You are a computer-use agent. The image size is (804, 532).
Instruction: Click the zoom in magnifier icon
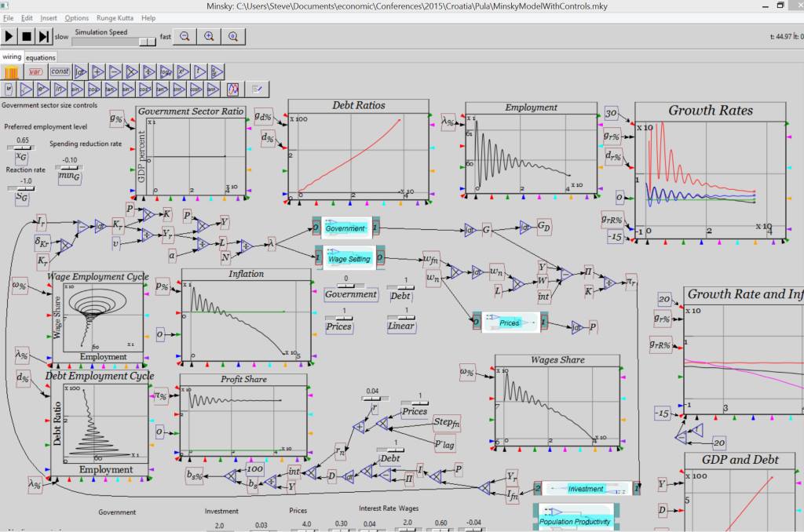click(x=209, y=36)
